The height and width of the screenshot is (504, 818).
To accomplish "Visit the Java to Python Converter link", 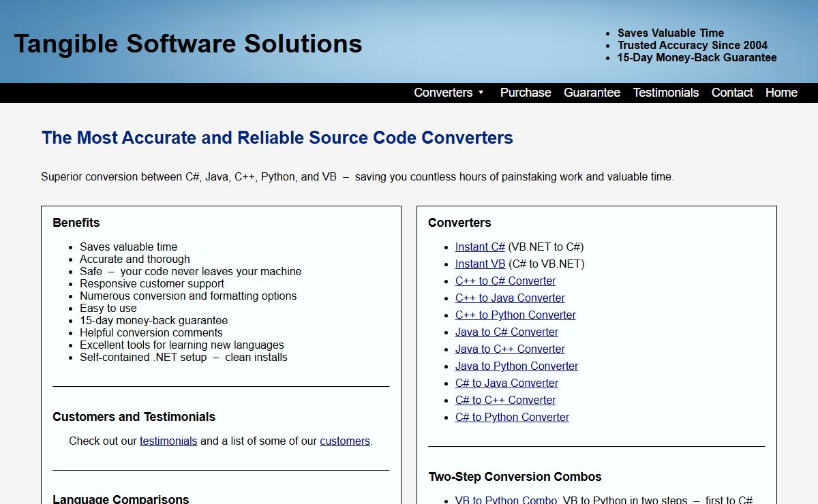I will [x=517, y=366].
